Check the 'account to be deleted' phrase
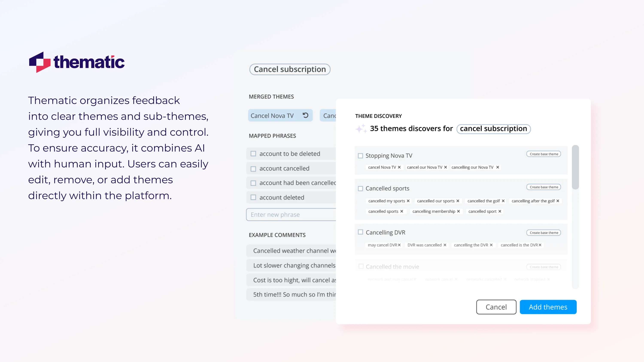This screenshot has width=644, height=362. click(253, 154)
